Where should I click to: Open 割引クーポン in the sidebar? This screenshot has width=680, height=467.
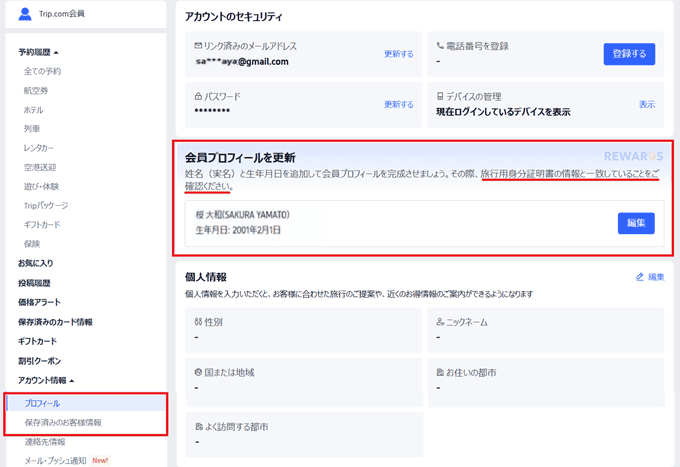39,361
